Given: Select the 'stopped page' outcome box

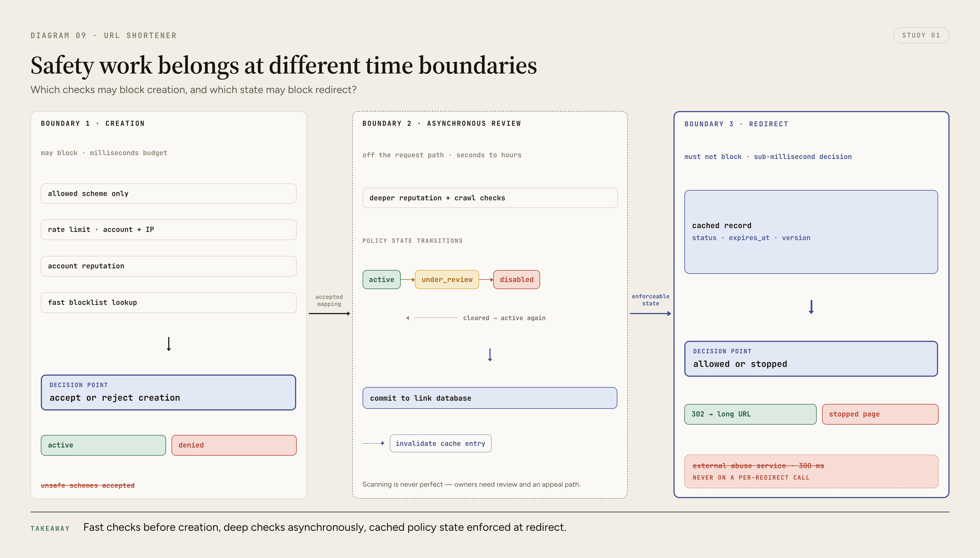Looking at the screenshot, I should tap(880, 414).
